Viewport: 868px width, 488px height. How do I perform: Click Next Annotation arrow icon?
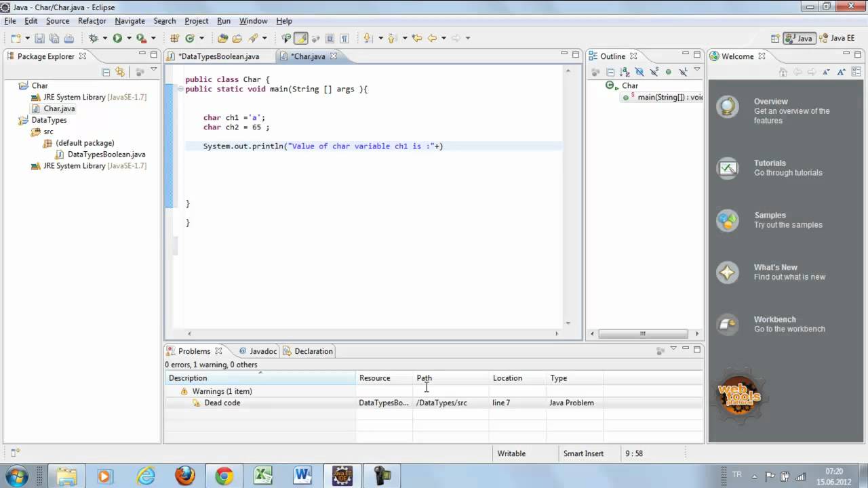[x=368, y=39]
